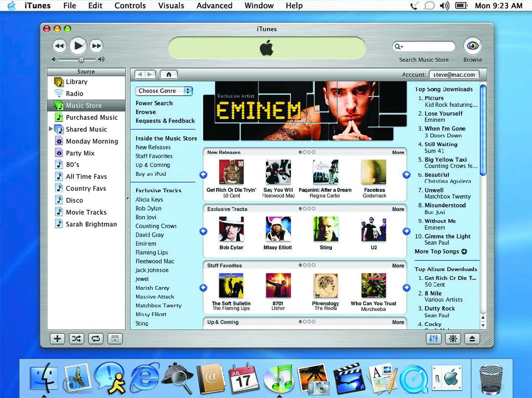Enable repeat mode

[x=95, y=339]
